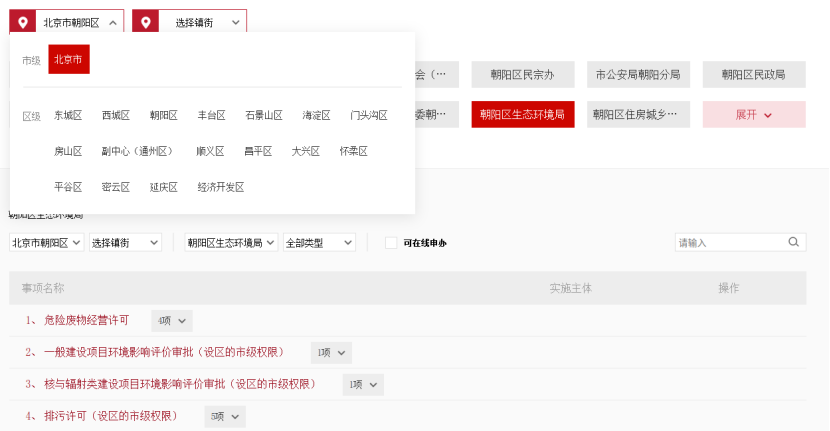Choose 大兴区 district
The height and width of the screenshot is (431, 830).
click(x=305, y=151)
